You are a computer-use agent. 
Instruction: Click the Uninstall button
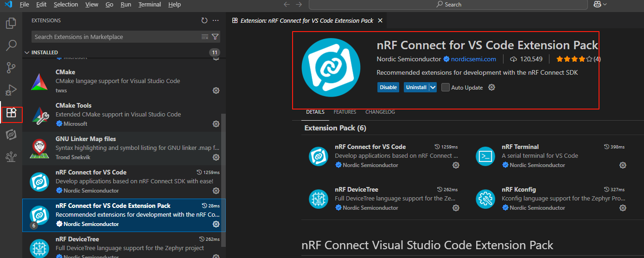click(416, 87)
